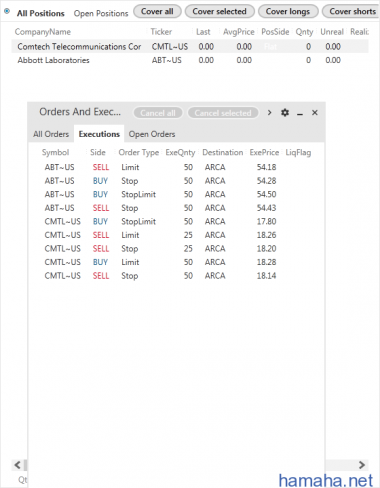The width and height of the screenshot is (380, 488).
Task: Switch to Open Positions view
Action: [x=101, y=14]
